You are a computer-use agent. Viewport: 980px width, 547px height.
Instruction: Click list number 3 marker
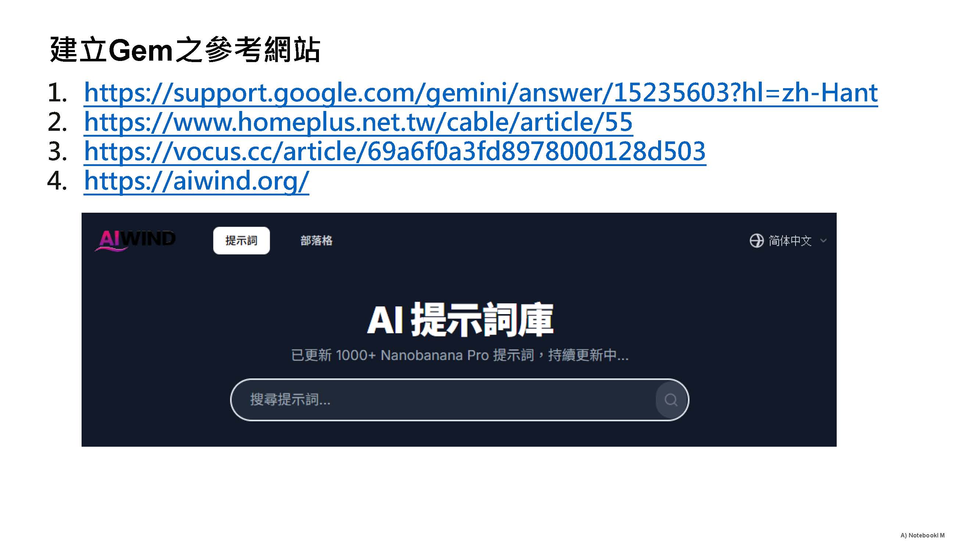coord(57,151)
